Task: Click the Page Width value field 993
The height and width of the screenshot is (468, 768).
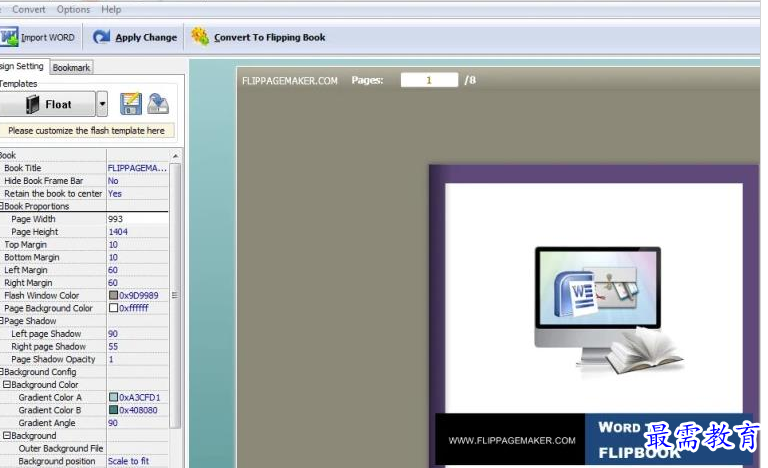Action: click(x=137, y=219)
